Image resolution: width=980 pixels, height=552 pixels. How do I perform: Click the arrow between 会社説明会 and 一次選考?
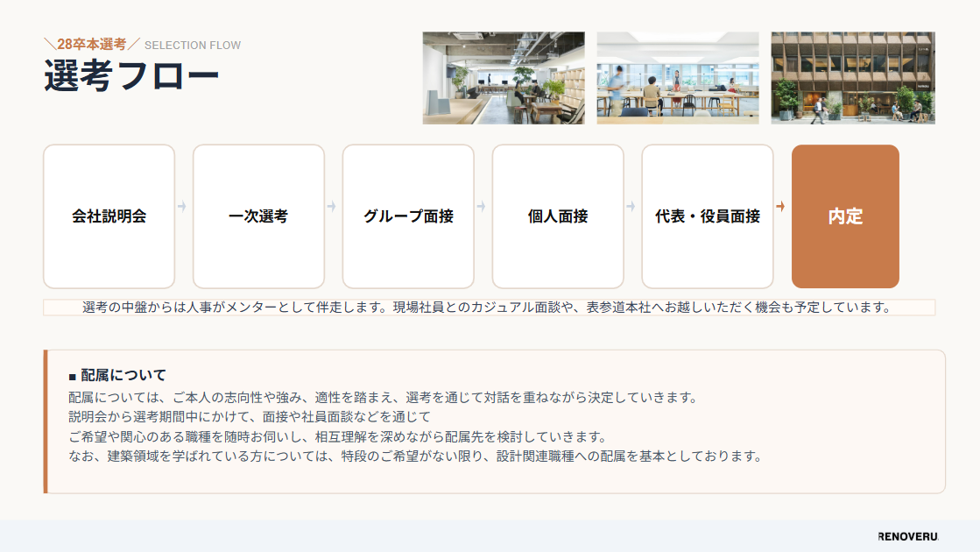click(182, 206)
